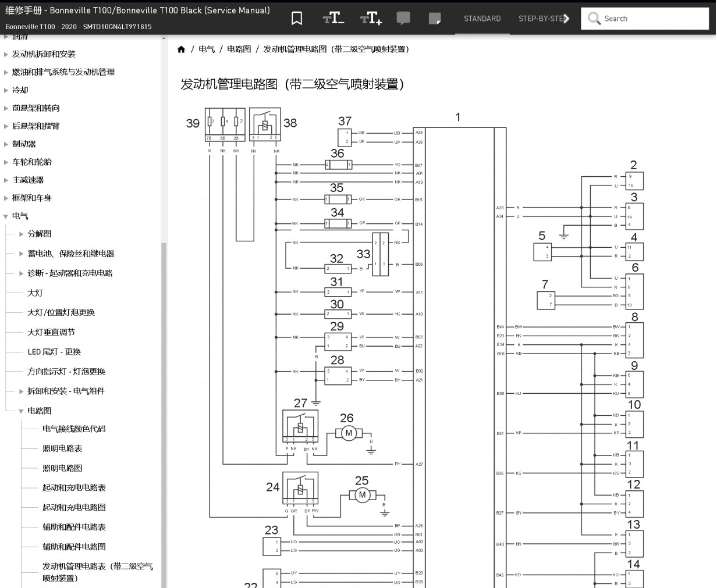The width and height of the screenshot is (717, 588).
Task: Open the comments speech bubble icon
Action: click(403, 18)
